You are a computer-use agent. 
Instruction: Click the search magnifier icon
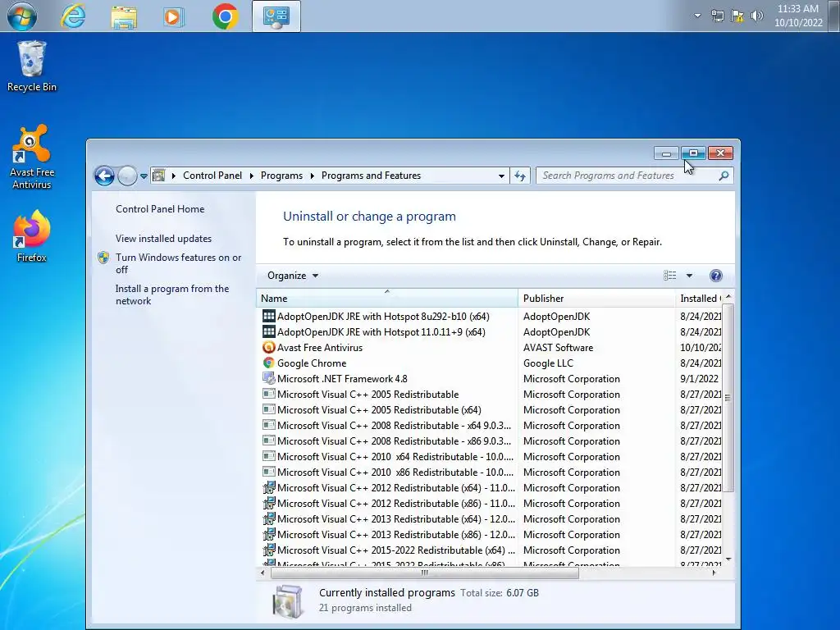tap(724, 176)
